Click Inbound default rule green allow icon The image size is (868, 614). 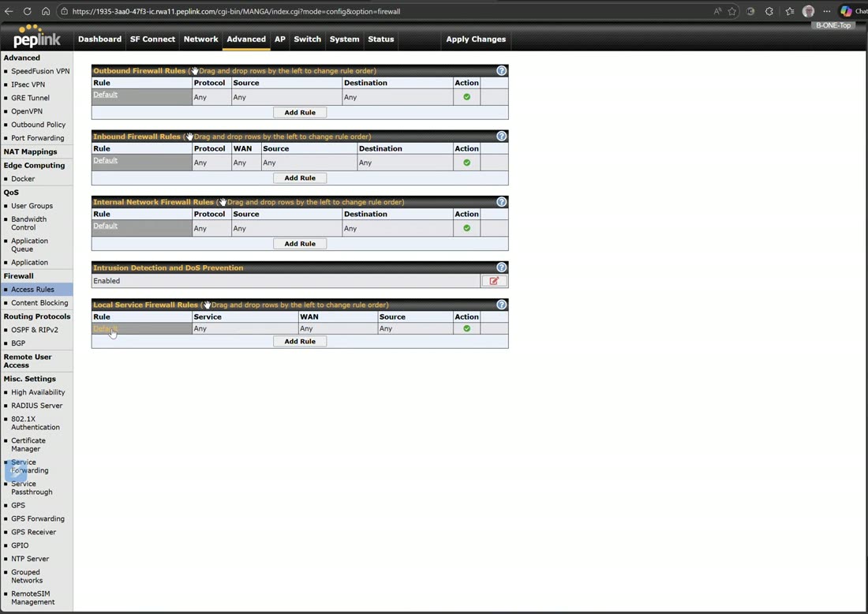click(x=466, y=163)
